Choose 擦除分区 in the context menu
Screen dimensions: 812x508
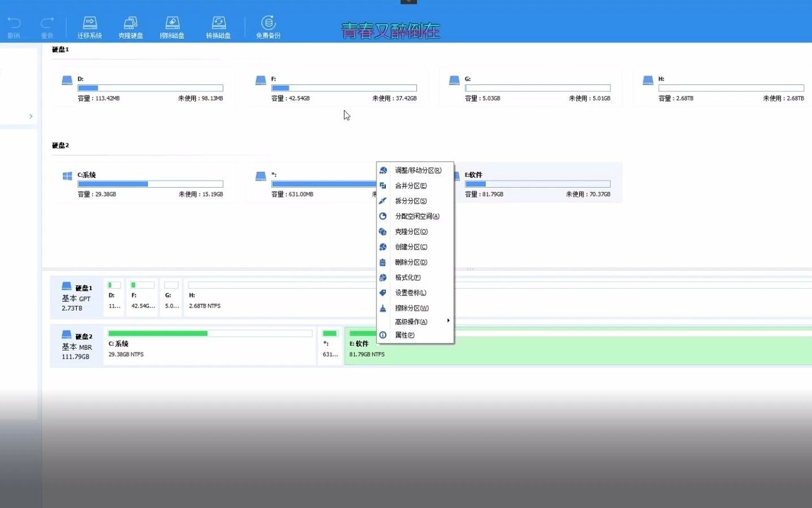(415, 308)
